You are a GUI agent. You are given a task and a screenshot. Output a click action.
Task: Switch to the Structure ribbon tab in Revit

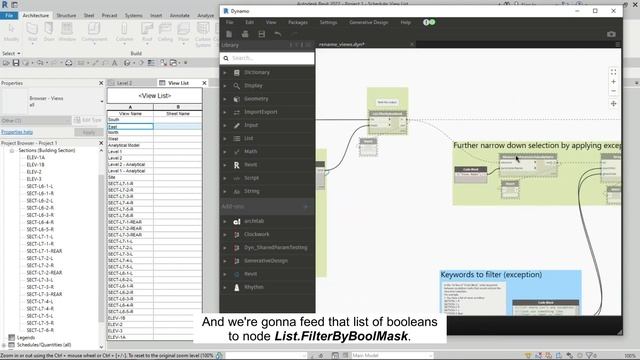(66, 16)
